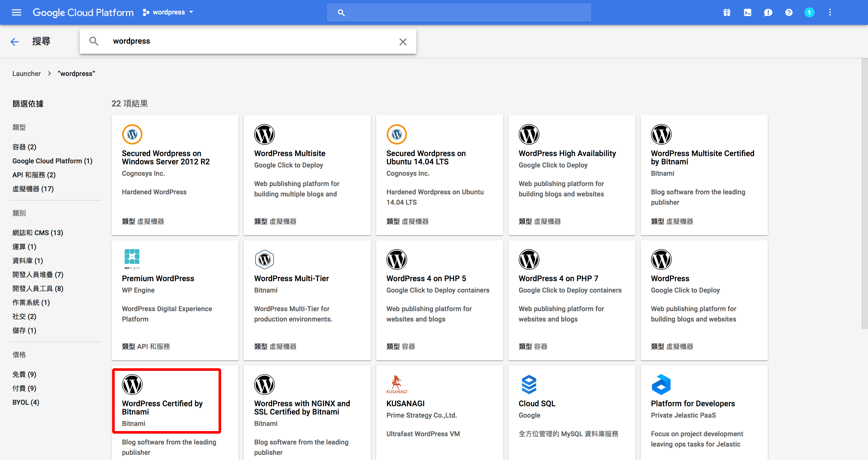
Task: Click the back arrow next to 搜尋
Action: [14, 41]
